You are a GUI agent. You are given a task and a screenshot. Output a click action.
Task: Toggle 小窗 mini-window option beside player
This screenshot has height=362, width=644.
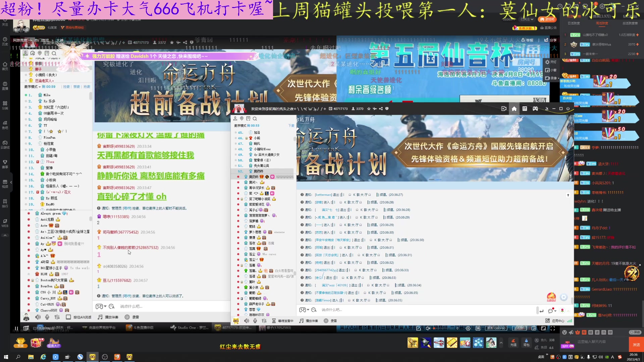551,70
